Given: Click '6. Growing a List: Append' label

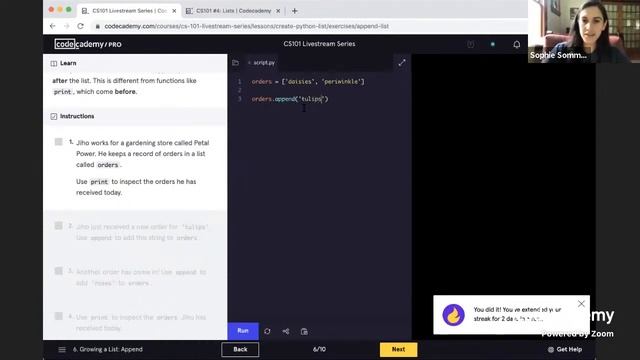Looking at the screenshot, I should pyautogui.click(x=108, y=349).
